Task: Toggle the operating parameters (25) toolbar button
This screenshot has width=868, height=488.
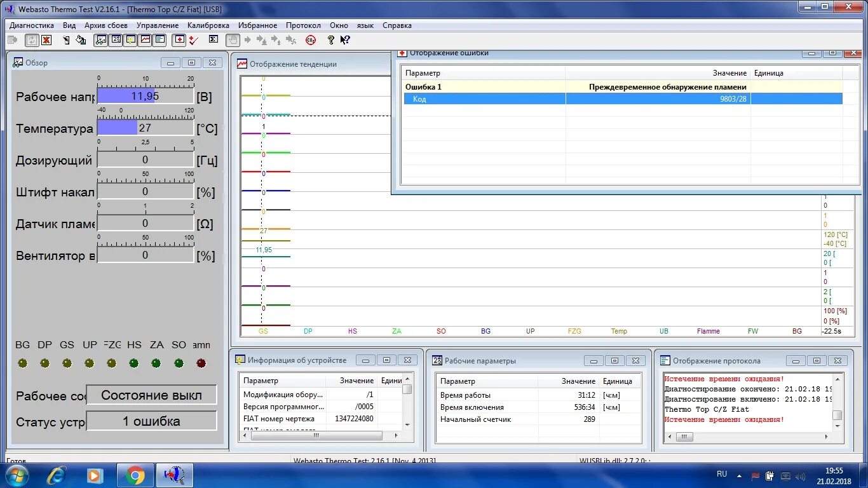Action: pos(116,40)
